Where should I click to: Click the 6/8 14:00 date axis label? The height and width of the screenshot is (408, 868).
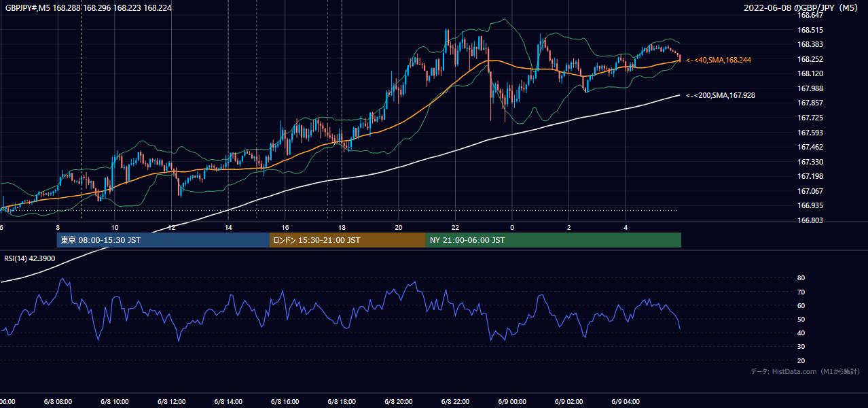228,402
